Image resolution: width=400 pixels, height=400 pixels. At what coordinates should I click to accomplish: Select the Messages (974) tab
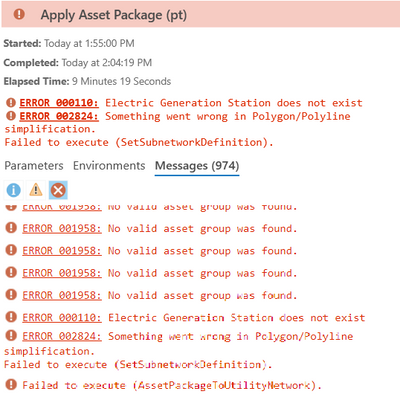click(197, 166)
